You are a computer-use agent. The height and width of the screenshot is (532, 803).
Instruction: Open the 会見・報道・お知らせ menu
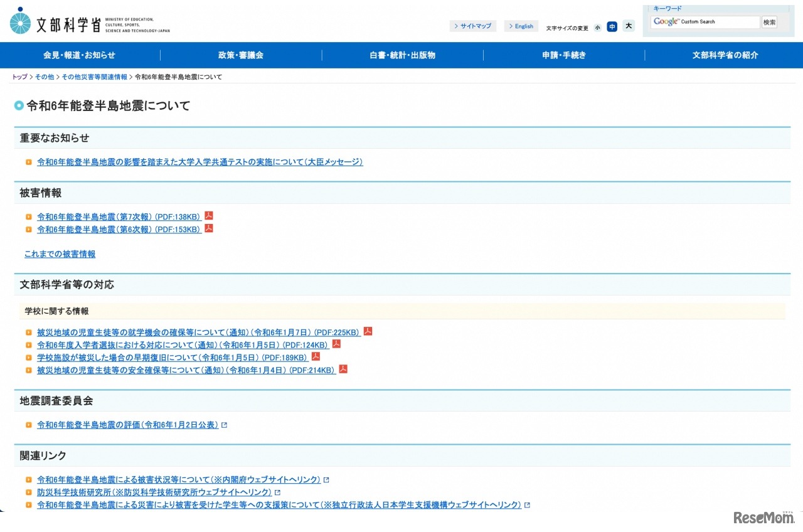[80, 55]
